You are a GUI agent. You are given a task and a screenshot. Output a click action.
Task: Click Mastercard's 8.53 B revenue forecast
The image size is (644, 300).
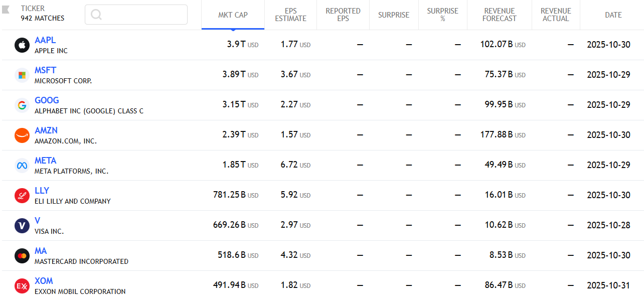coord(508,255)
